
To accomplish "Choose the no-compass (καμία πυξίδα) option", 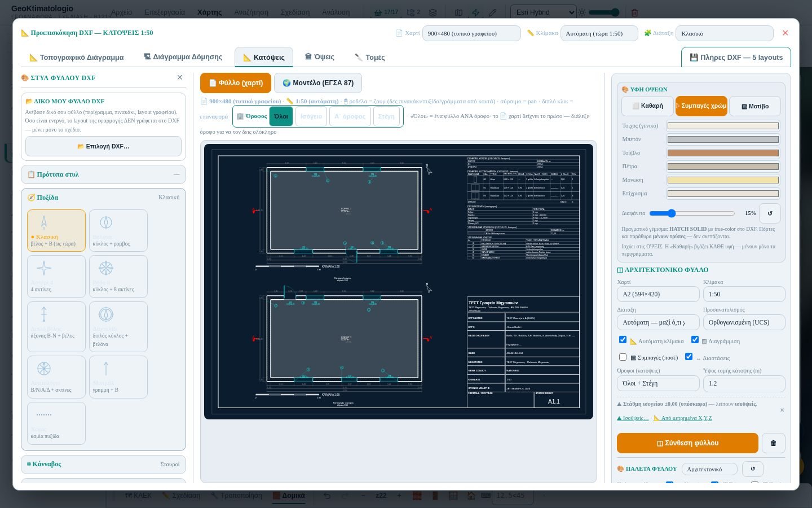I will pyautogui.click(x=56, y=423).
